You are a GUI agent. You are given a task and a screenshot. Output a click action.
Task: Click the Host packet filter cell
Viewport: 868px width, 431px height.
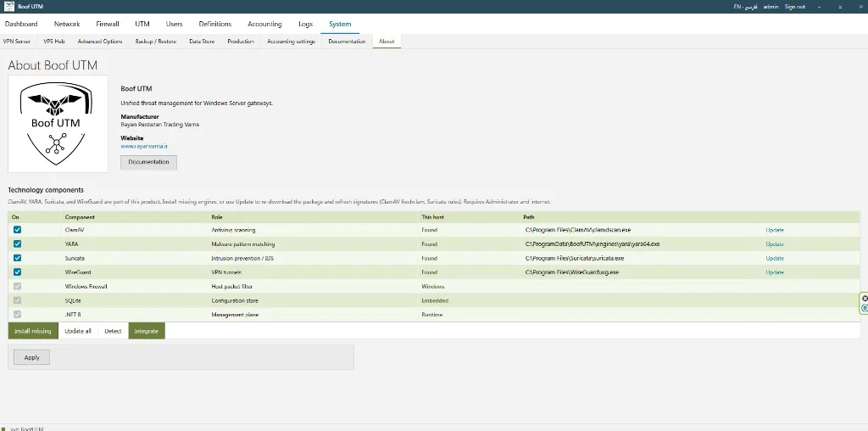[232, 287]
